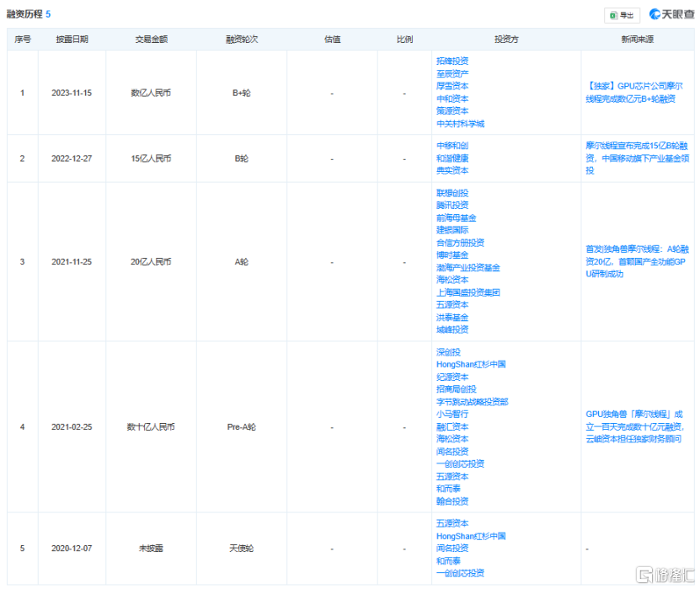Viewport: 700px width, 589px height.
Task: Click the 新闻来源 column header
Action: 638,40
